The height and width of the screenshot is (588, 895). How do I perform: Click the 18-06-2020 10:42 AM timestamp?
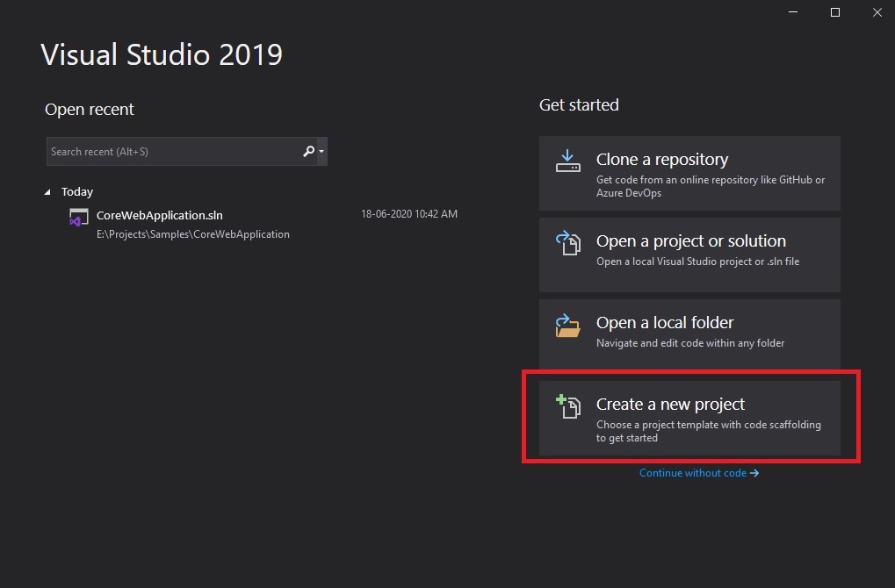(x=409, y=214)
